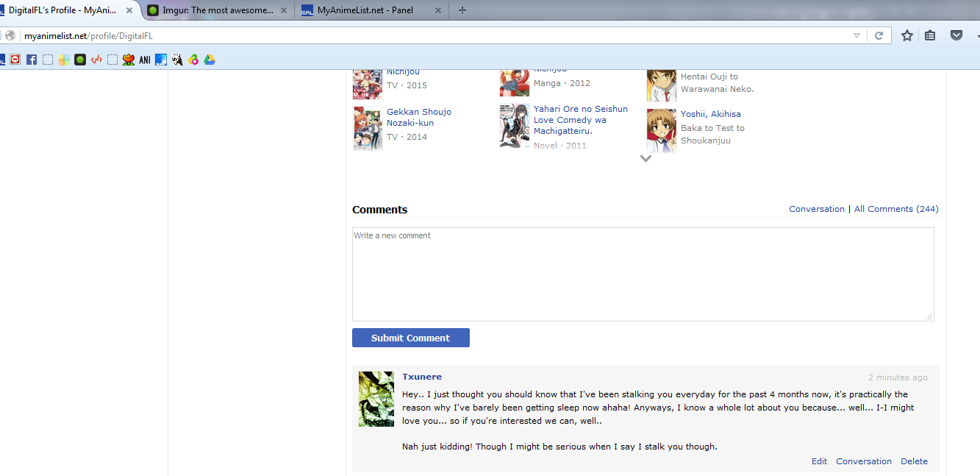
Task: Click the 'Baka to Test to Shoukanjuu' text
Action: coord(712,134)
